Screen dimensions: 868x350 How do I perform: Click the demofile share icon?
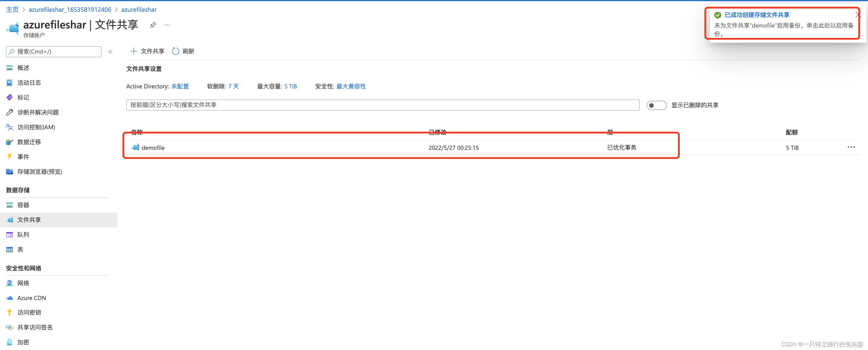[136, 147]
